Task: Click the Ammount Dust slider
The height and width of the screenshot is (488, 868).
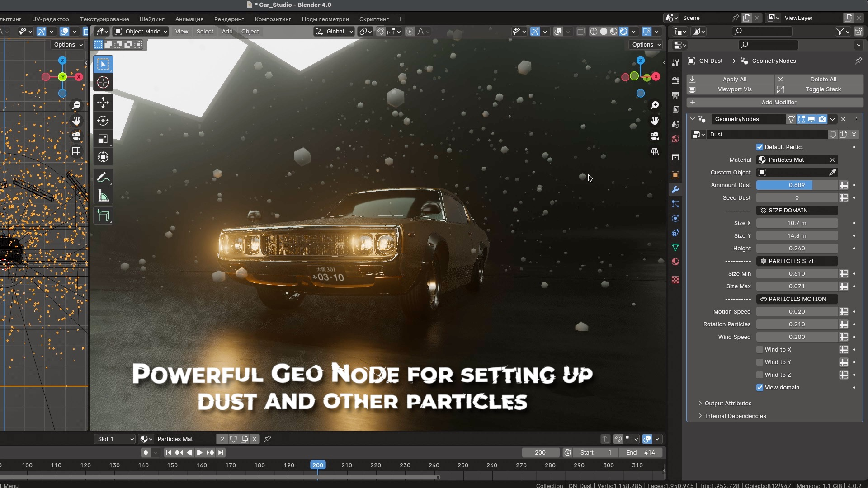Action: pyautogui.click(x=797, y=185)
